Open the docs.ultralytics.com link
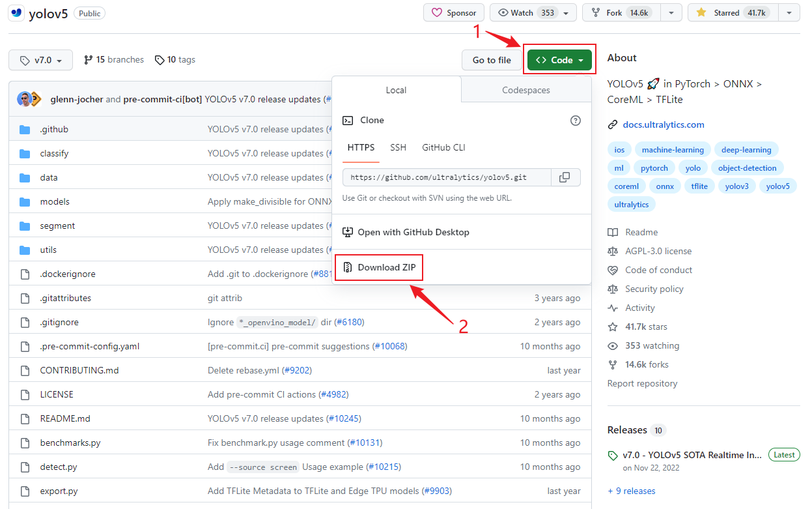812x509 pixels. 664,124
